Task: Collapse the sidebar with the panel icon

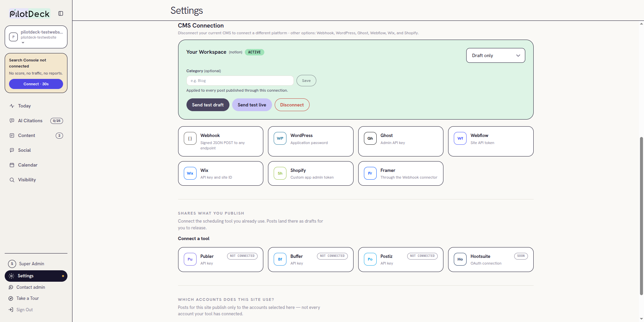Action: (x=61, y=13)
